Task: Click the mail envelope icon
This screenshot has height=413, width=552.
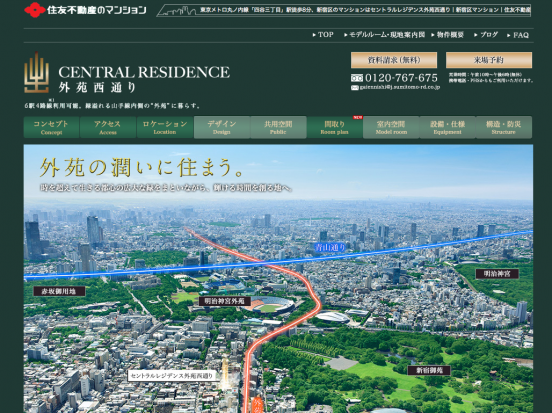Action: 355,88
